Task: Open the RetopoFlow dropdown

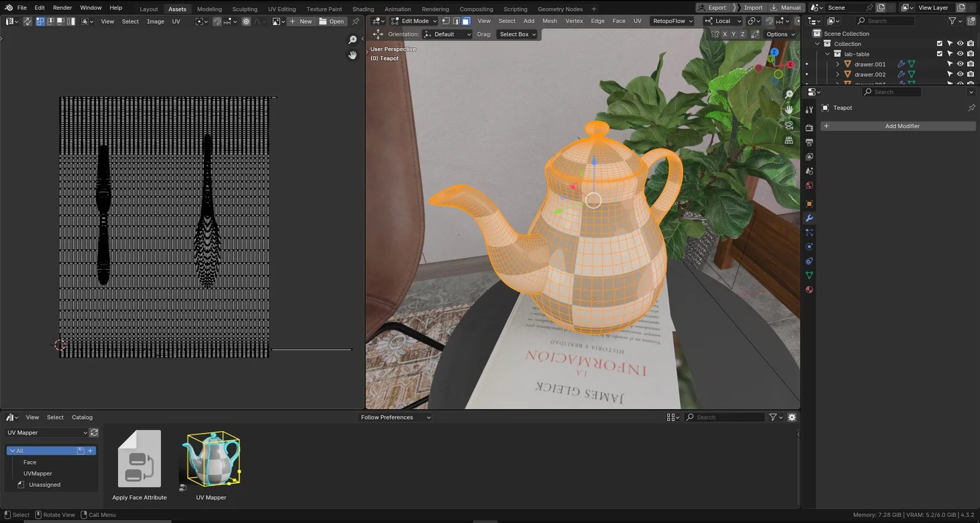Action: (673, 21)
